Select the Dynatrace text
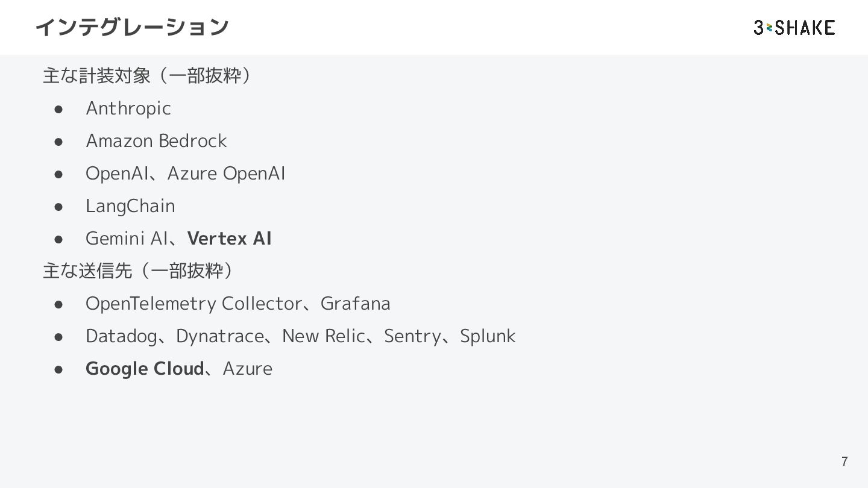The width and height of the screenshot is (868, 488). tap(219, 336)
